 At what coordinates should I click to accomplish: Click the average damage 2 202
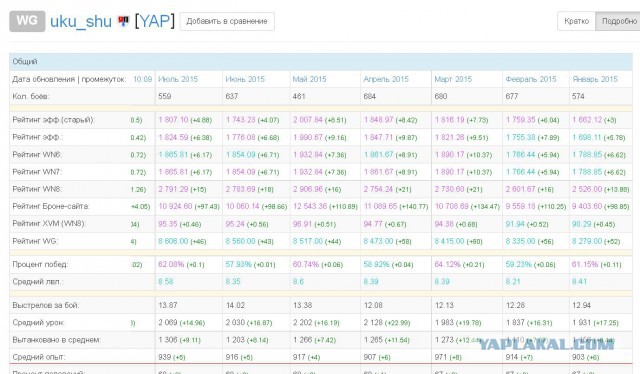(x=302, y=322)
